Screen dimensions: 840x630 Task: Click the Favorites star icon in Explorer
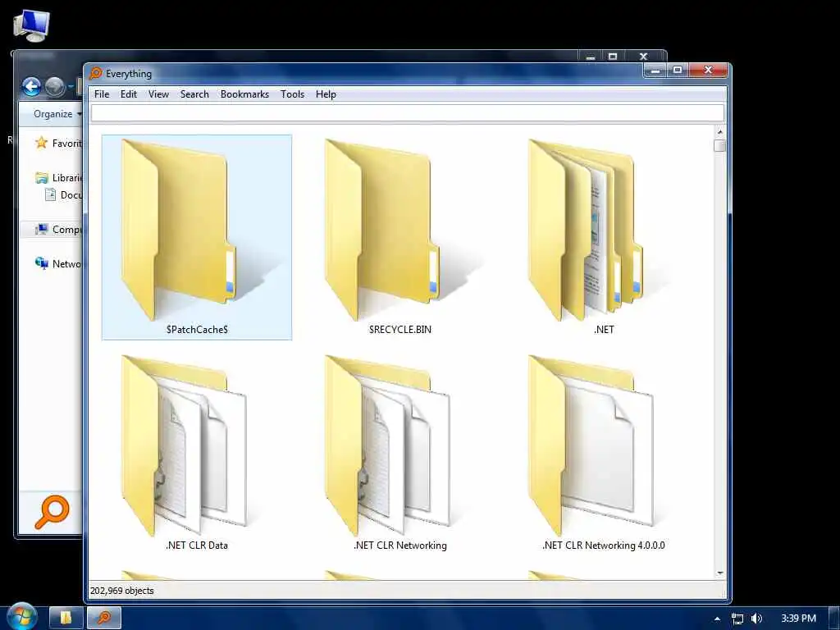tap(41, 143)
